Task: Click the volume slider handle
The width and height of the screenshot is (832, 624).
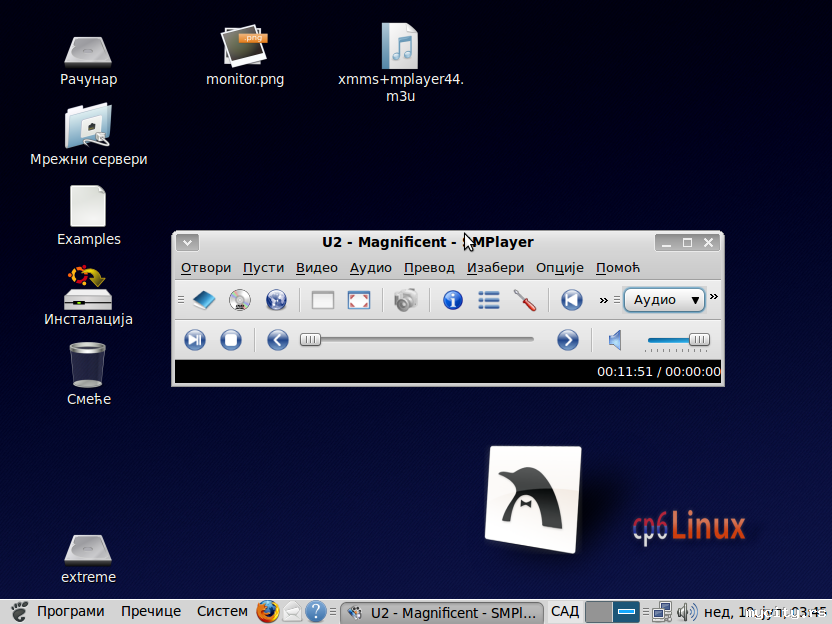Action: point(699,340)
